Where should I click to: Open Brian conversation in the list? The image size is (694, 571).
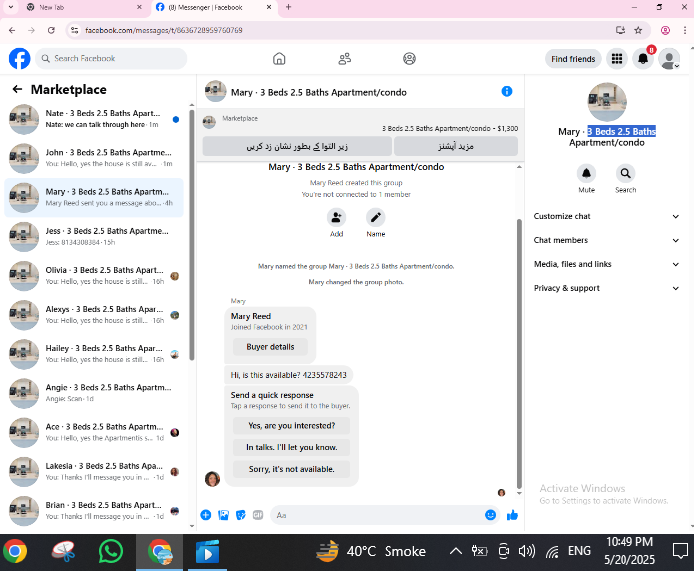click(x=94, y=510)
